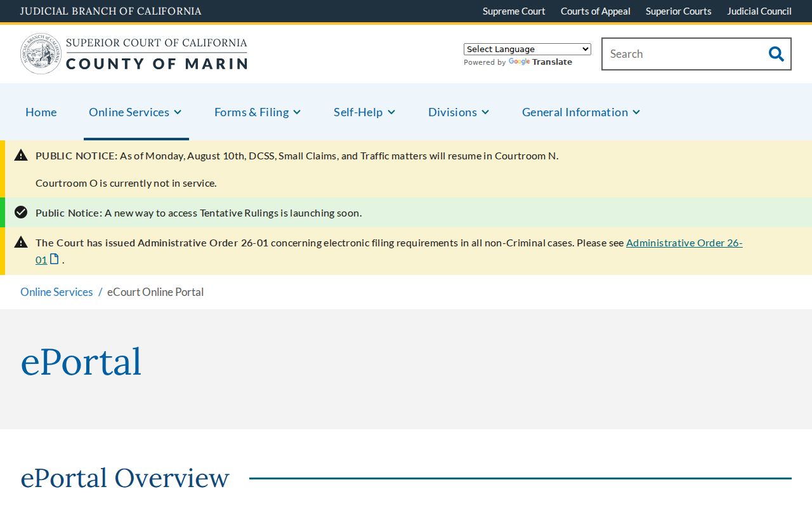Screen dimensions: 812x508
Task: Open the Supreme Court link
Action: click(514, 11)
